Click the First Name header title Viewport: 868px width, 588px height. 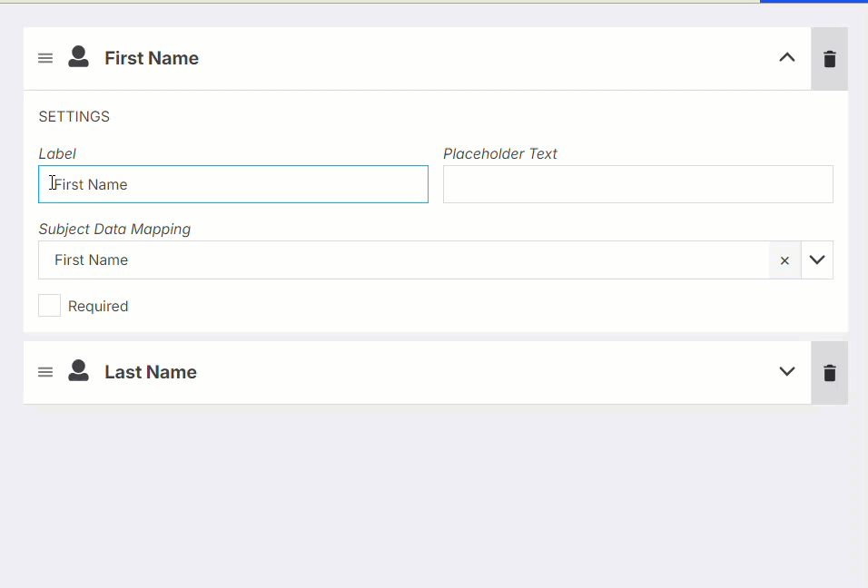(152, 58)
